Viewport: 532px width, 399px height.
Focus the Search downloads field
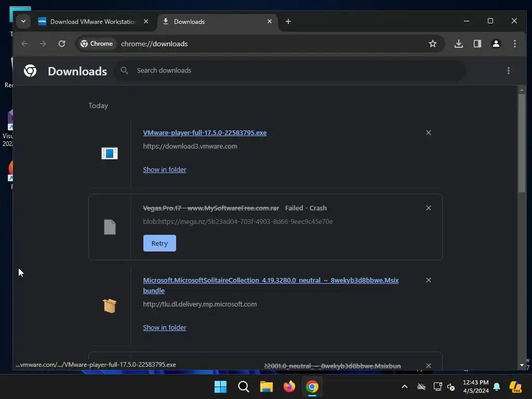click(x=290, y=71)
